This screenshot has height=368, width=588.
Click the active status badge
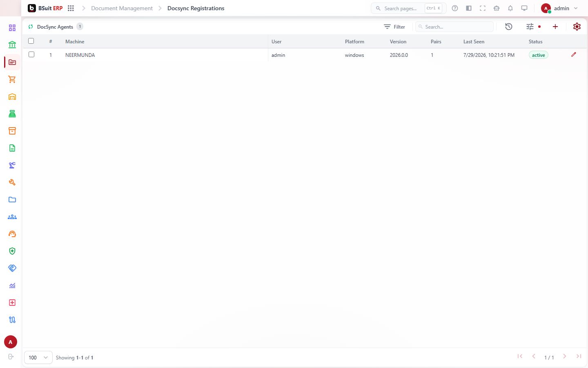(538, 55)
